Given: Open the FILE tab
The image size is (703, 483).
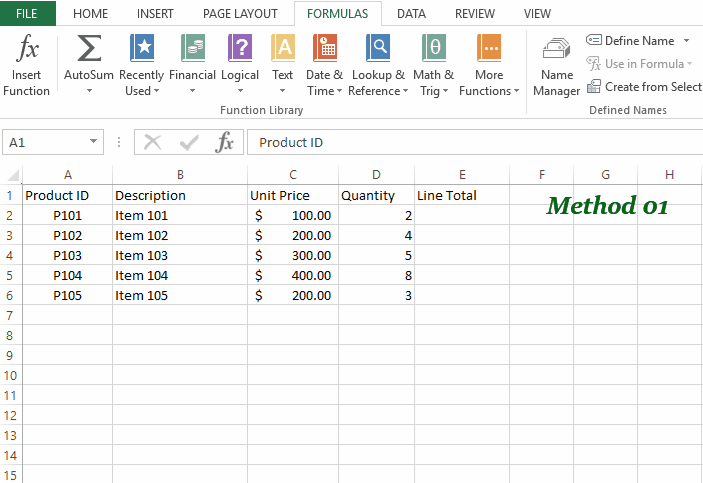Looking at the screenshot, I should coord(27,13).
